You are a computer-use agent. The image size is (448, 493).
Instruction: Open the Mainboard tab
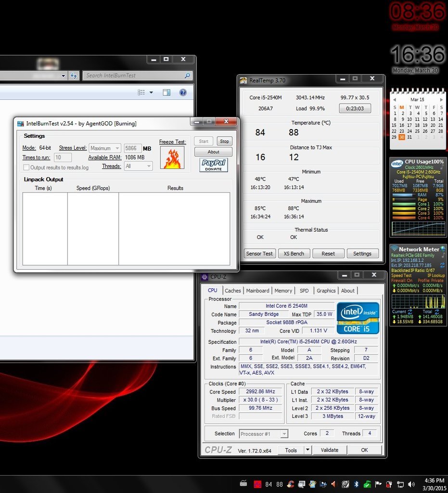[257, 291]
